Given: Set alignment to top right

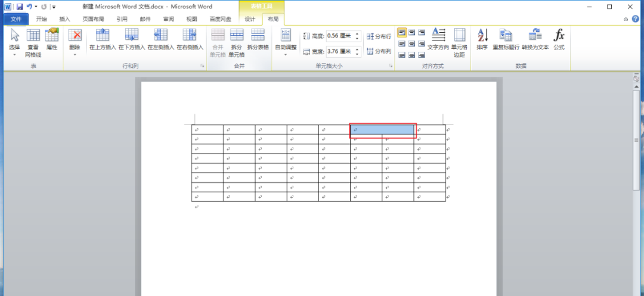Looking at the screenshot, I should point(422,32).
